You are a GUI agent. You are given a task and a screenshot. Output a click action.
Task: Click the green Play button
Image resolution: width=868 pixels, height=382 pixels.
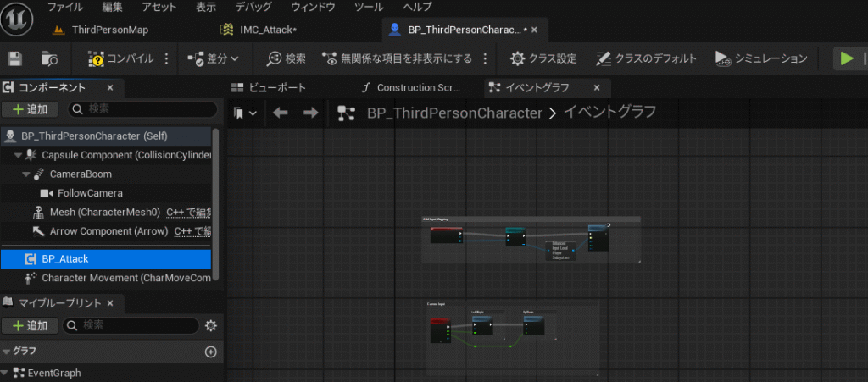pos(847,58)
